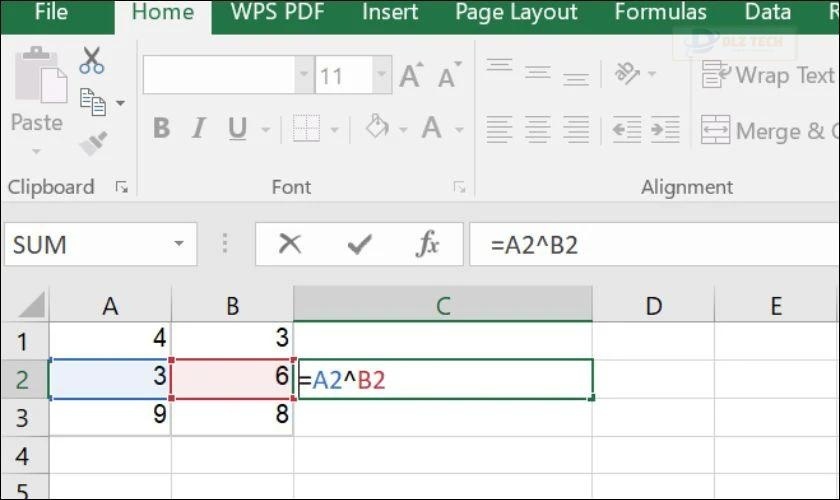Image resolution: width=840 pixels, height=500 pixels.
Task: Click in the formula bar input
Action: 650,244
